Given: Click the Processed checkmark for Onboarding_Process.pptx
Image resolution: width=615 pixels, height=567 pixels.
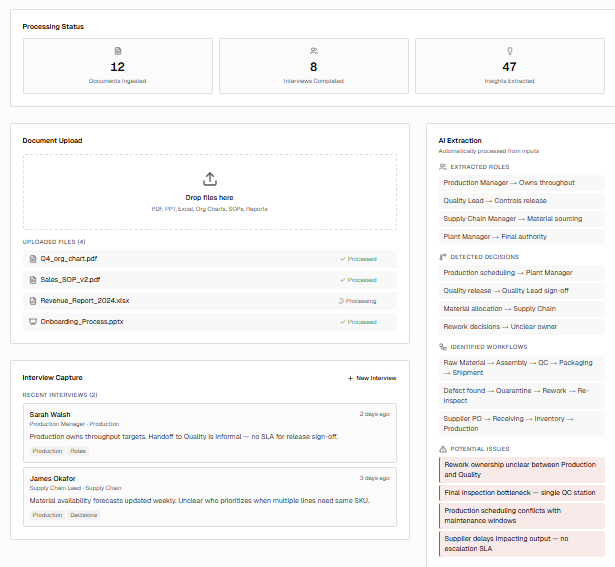Looking at the screenshot, I should tap(343, 322).
